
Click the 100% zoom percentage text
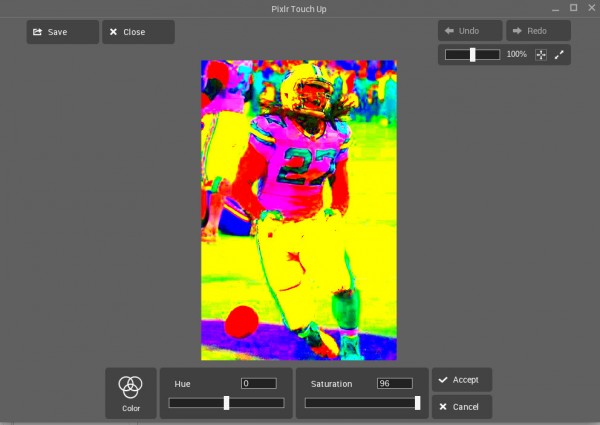click(x=517, y=54)
